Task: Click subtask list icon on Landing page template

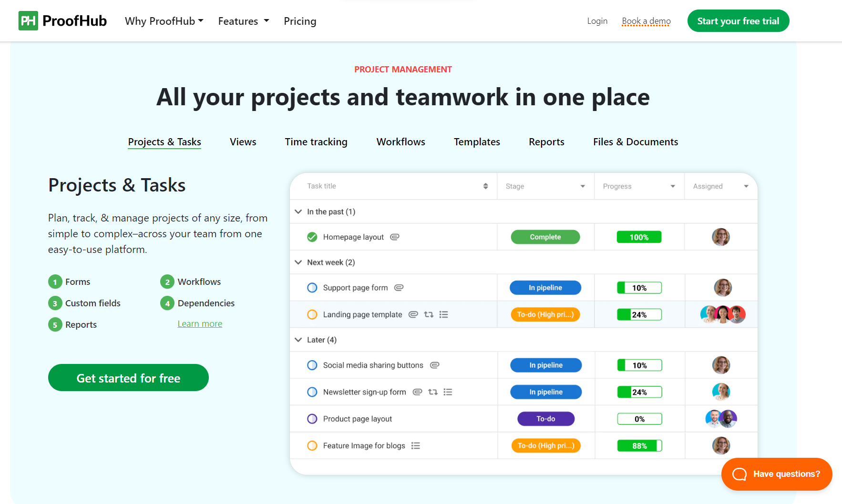Action: [x=443, y=314]
